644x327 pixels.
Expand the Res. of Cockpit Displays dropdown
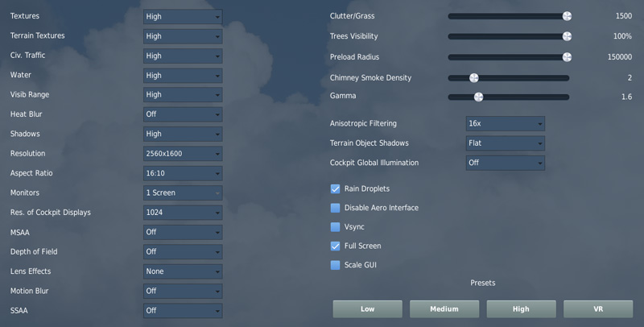183,213
